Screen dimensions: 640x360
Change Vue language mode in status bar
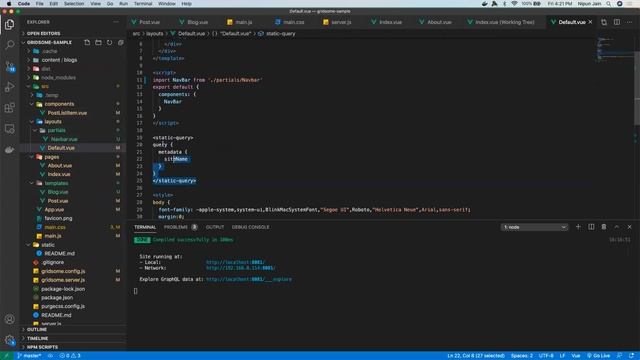576,356
